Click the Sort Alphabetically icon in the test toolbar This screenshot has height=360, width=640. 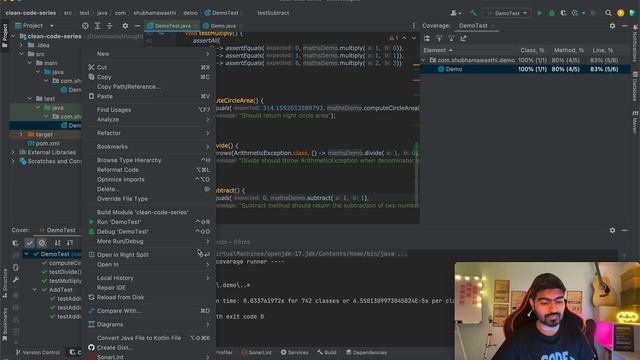57,243
